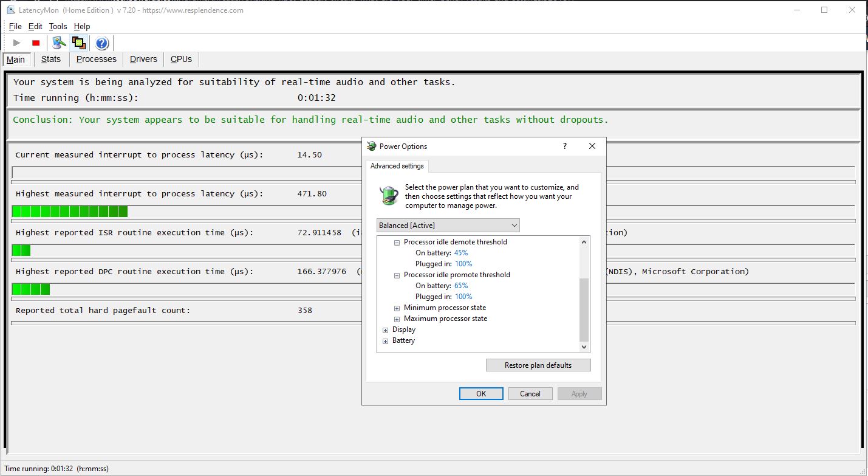Screen dimensions: 868x476
Task: Click the 166.377976 DPC time value
Action: coord(321,272)
